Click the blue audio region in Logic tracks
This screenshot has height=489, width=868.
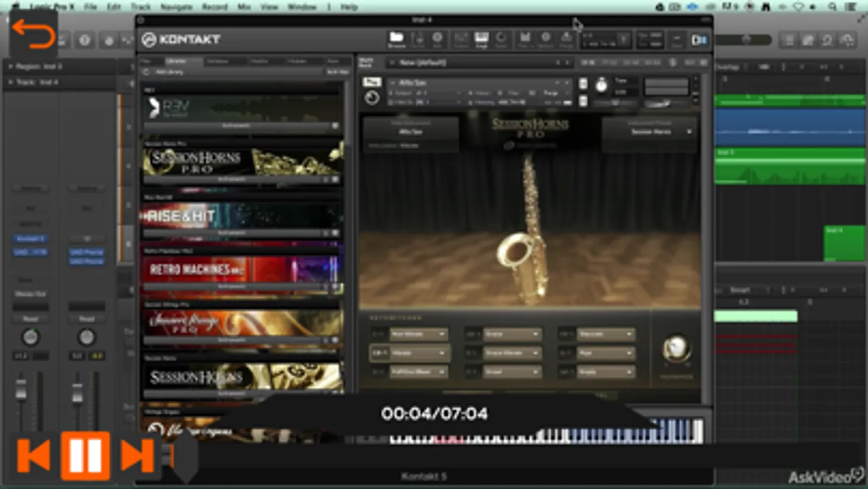(x=790, y=127)
